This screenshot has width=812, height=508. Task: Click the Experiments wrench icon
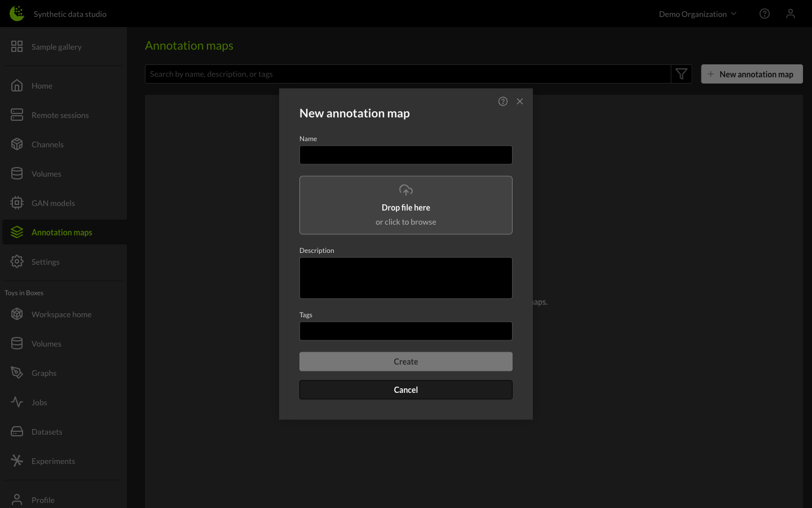pyautogui.click(x=17, y=461)
